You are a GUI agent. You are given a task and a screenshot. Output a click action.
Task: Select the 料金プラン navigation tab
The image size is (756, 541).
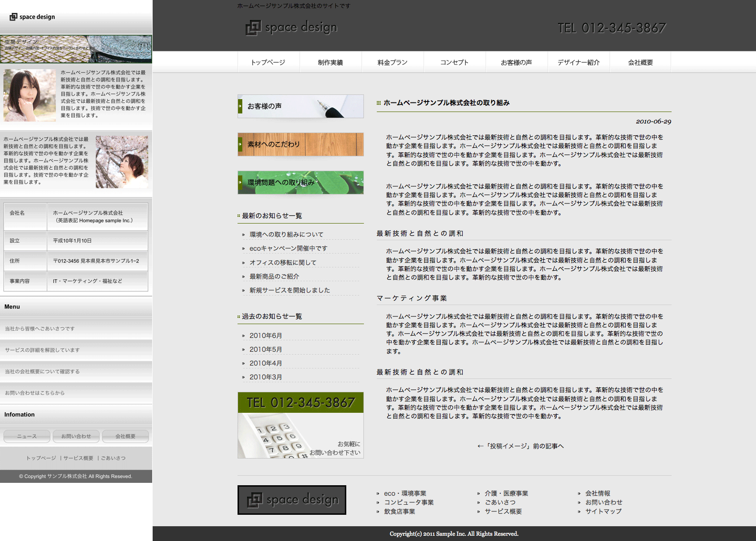tap(393, 62)
